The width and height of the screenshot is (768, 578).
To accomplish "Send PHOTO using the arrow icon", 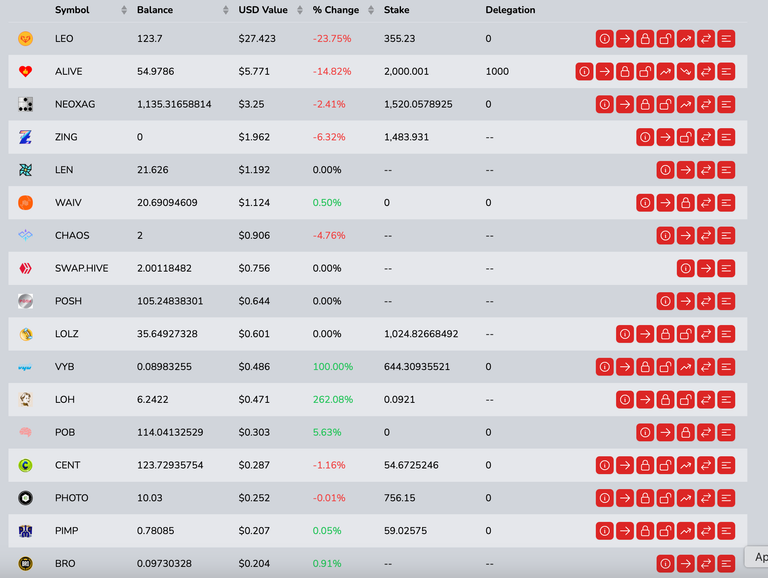I will [x=625, y=498].
